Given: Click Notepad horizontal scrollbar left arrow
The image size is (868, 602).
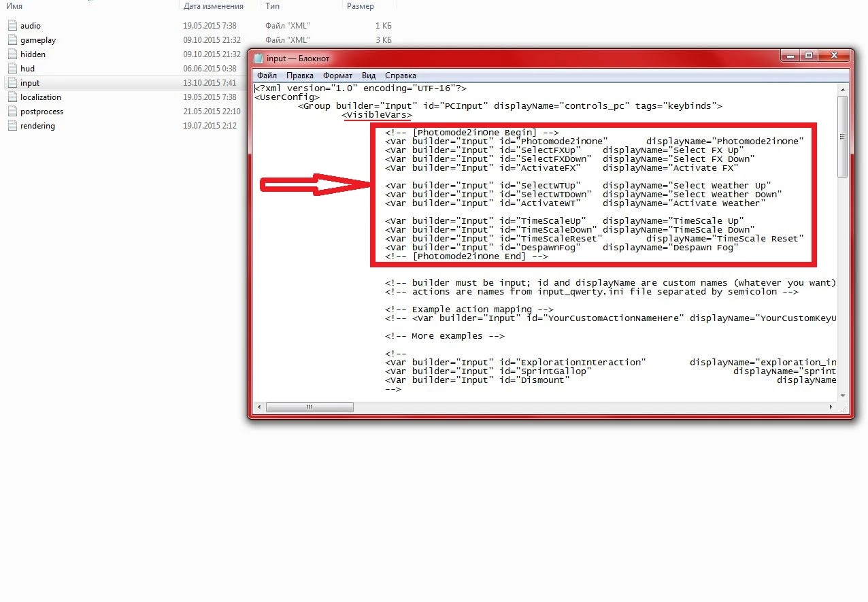Looking at the screenshot, I should (259, 407).
